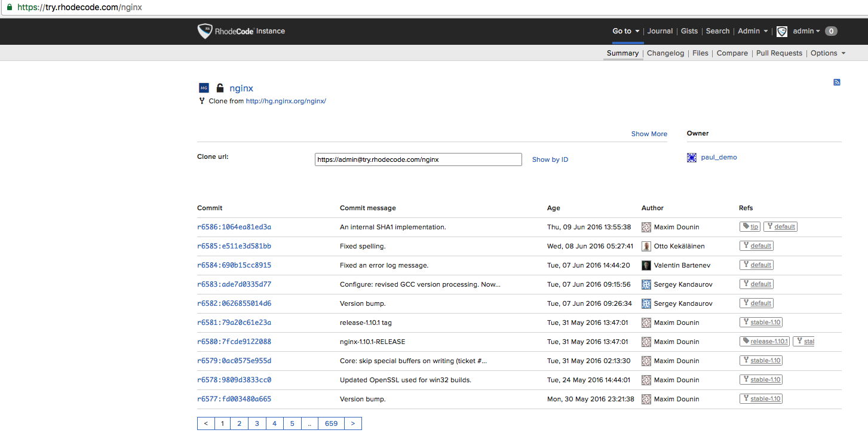The height and width of the screenshot is (442, 868).
Task: Open commit r6584:690b15cc8915
Action: 234,265
